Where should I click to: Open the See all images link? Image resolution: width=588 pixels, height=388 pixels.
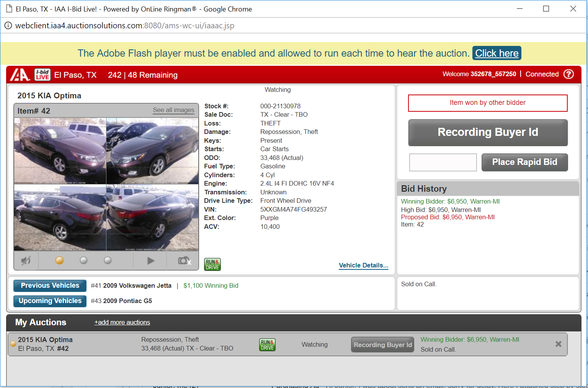[x=173, y=110]
